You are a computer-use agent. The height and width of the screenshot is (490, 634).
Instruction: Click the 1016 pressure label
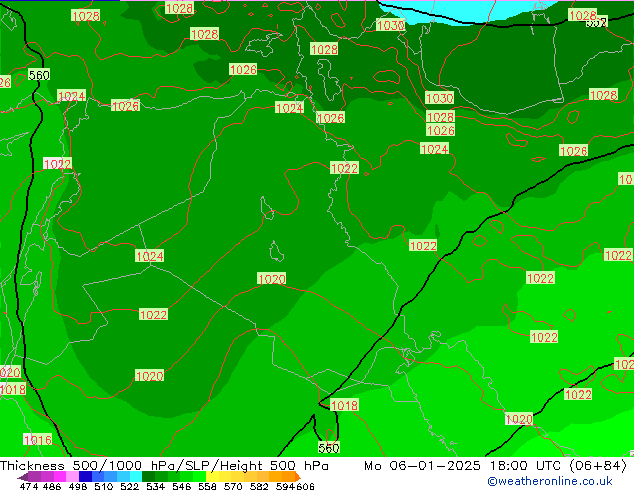pyautogui.click(x=38, y=439)
